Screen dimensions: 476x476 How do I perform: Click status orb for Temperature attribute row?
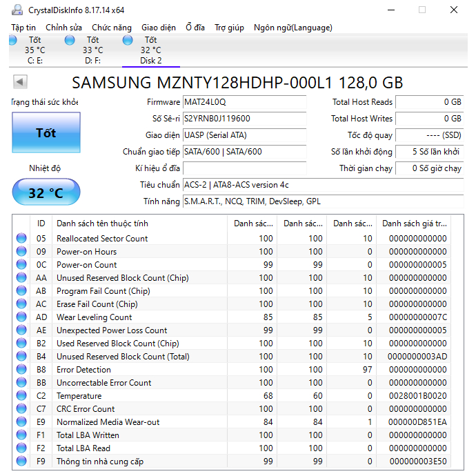(x=21, y=396)
